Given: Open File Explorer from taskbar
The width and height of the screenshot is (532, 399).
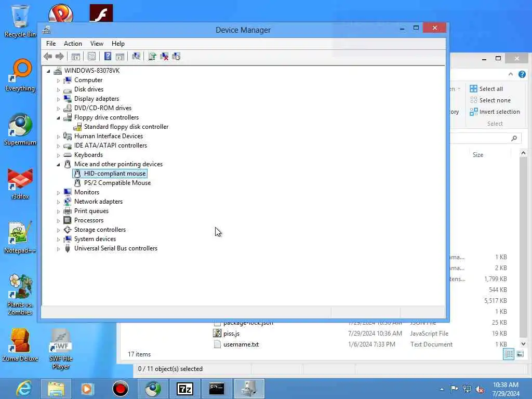Looking at the screenshot, I should pyautogui.click(x=56, y=389).
